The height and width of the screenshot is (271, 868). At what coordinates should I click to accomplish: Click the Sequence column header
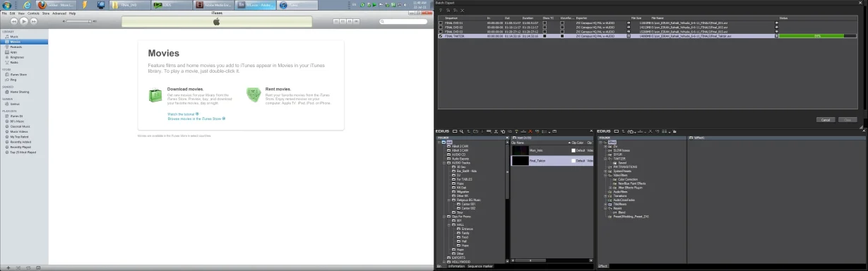451,18
